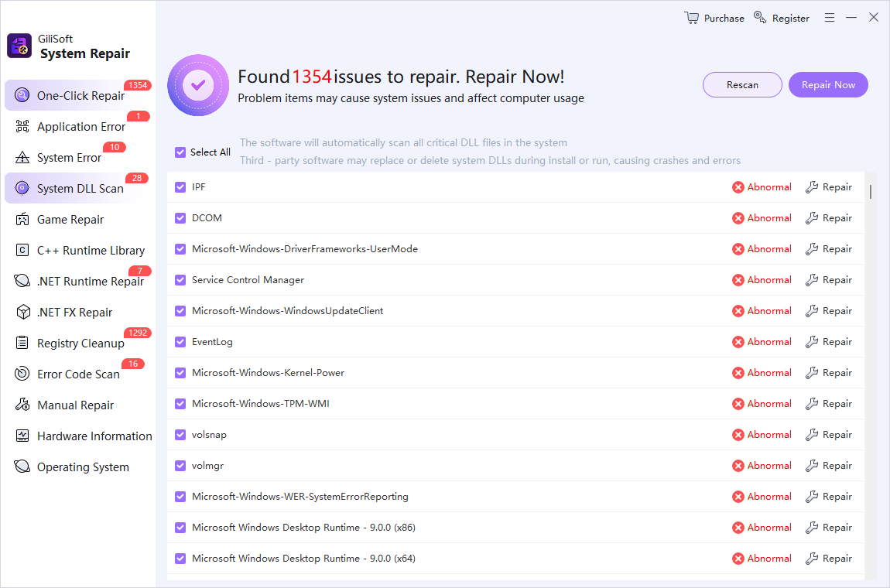This screenshot has width=890, height=588.
Task: Click the Game Repair controller icon
Action: (x=22, y=219)
